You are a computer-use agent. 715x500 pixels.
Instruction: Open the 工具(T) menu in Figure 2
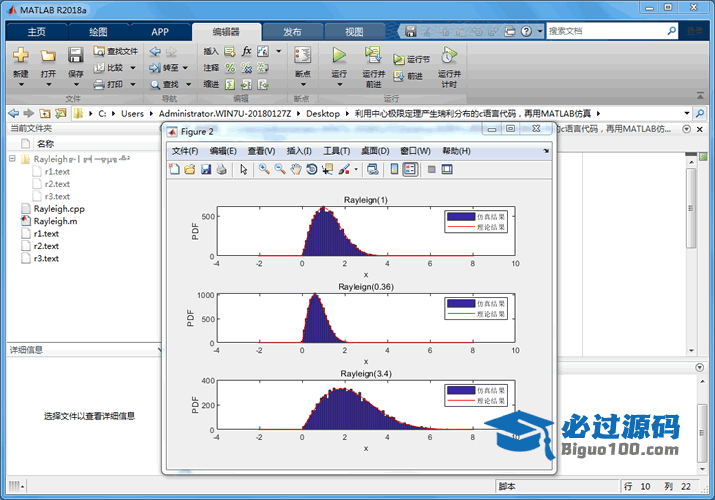tap(337, 151)
